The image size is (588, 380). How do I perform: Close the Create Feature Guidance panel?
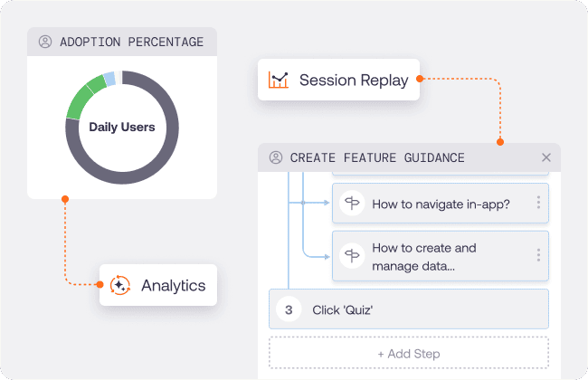pos(546,157)
